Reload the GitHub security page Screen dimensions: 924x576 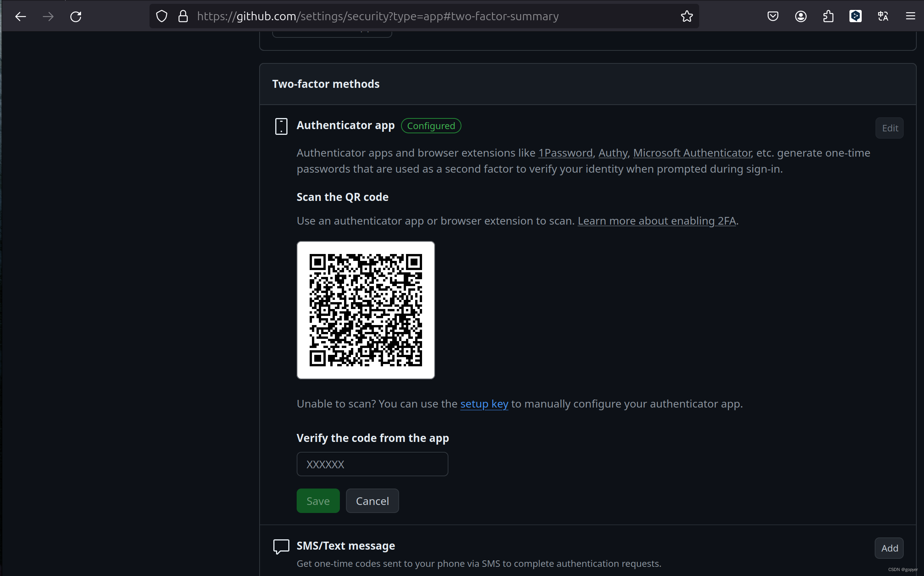76,16
